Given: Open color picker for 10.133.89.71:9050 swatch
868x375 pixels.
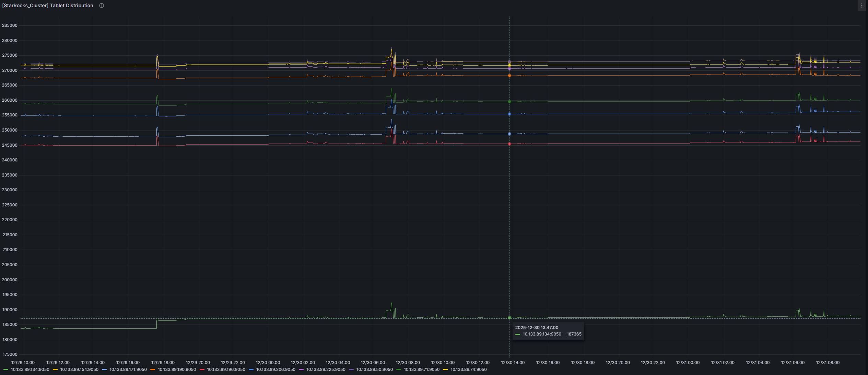Looking at the screenshot, I should pyautogui.click(x=399, y=370).
